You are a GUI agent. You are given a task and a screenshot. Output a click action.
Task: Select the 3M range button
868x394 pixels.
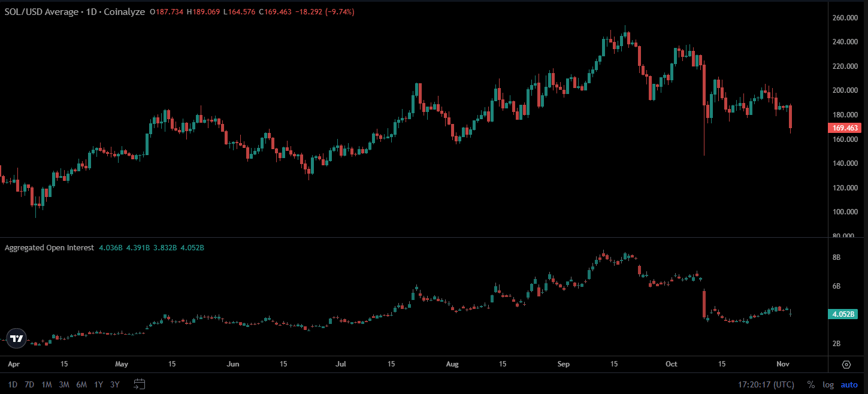64,385
